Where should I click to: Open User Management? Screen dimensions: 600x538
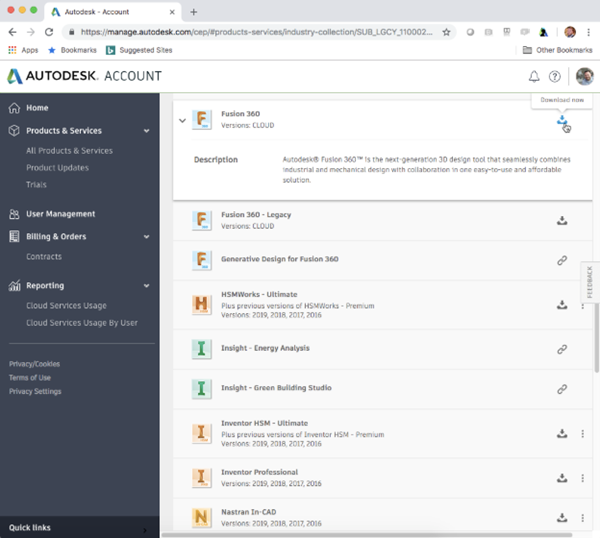[x=60, y=214]
